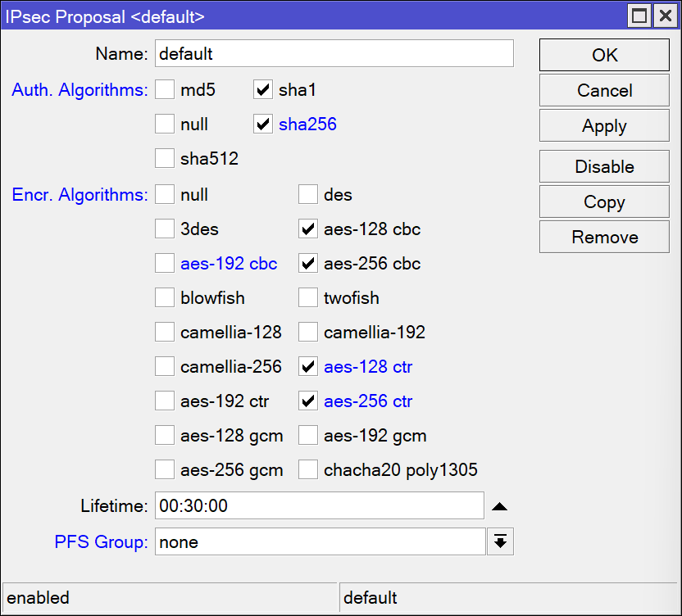Screen dimensions: 682x616
Task: Remove the proposal entry
Action: tap(604, 237)
